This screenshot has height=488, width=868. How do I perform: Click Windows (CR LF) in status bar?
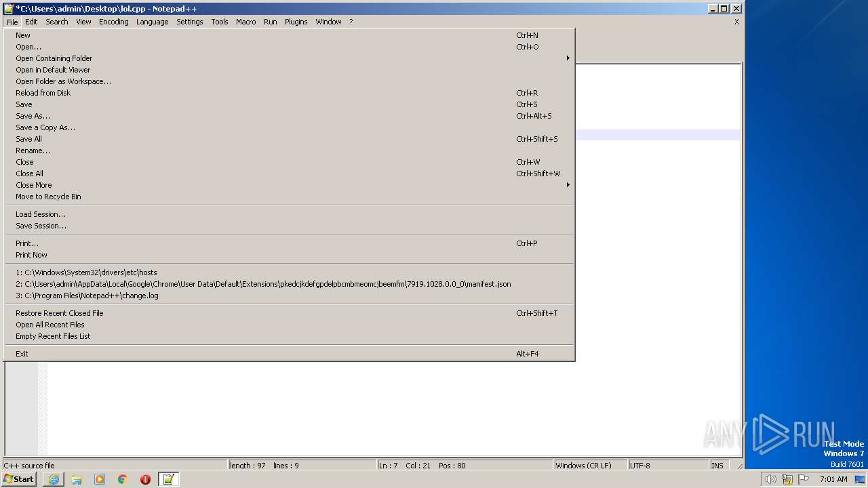590,466
